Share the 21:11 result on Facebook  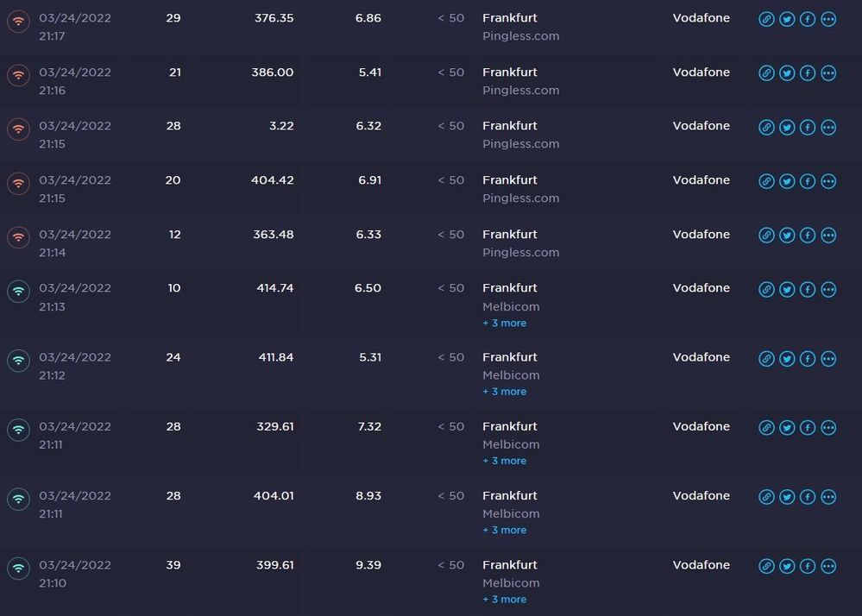(808, 427)
